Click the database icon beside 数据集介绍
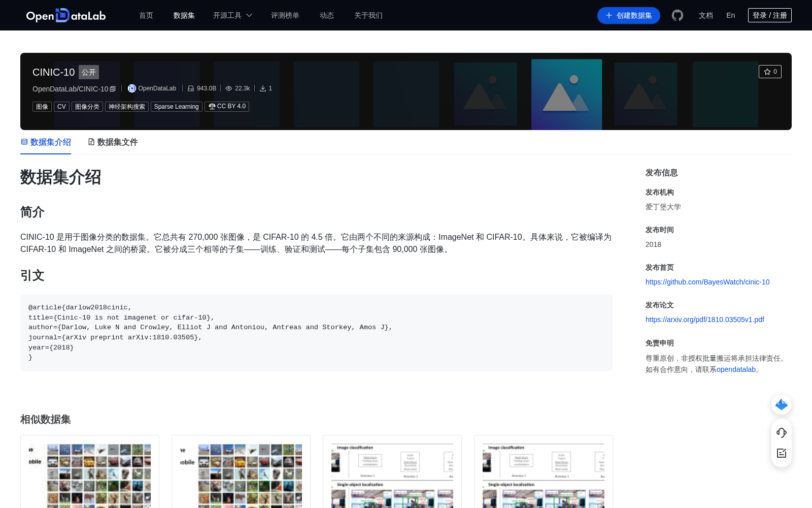The width and height of the screenshot is (812, 508). pos(24,142)
